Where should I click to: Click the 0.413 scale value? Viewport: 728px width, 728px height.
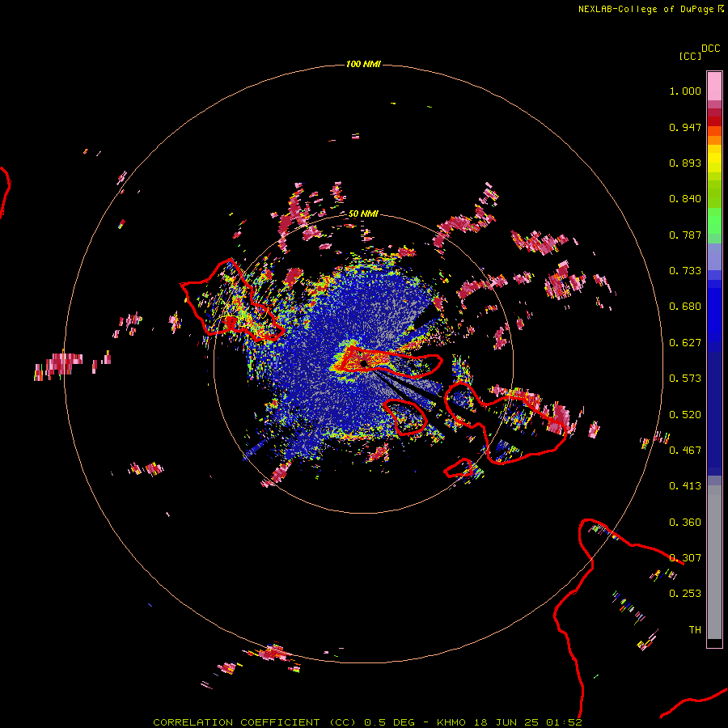pyautogui.click(x=685, y=486)
